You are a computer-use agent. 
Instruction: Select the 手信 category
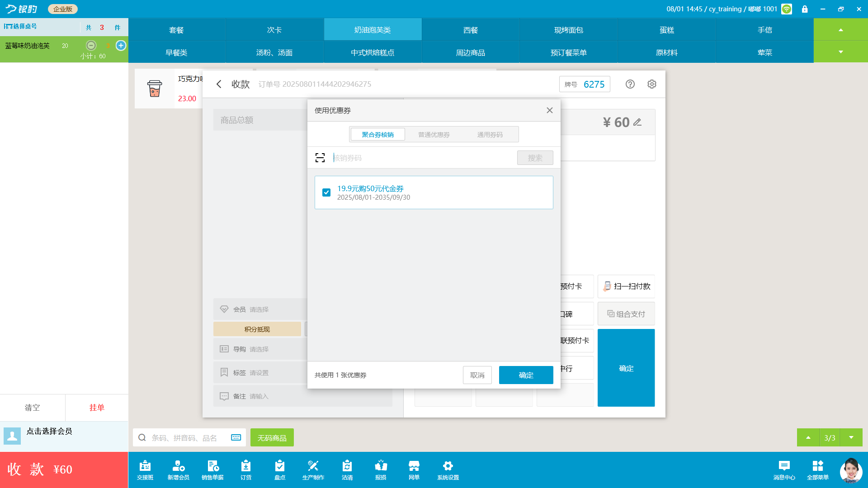[x=765, y=30]
